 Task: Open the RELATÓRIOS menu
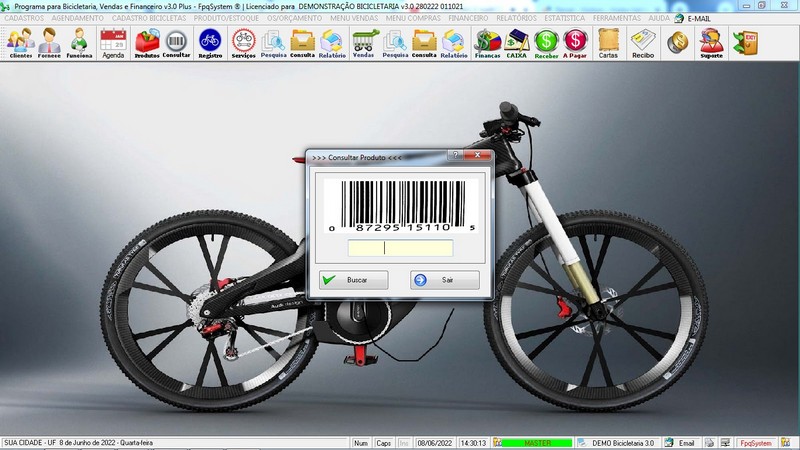click(516, 18)
